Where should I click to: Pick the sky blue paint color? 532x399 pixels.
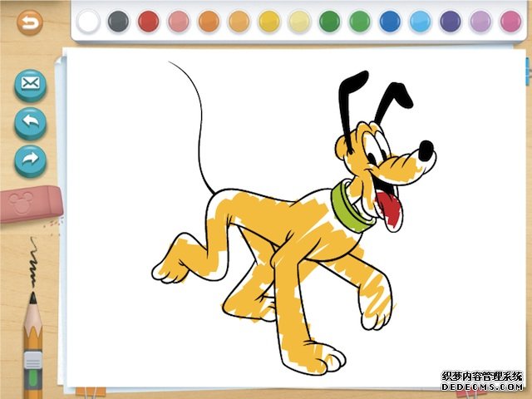point(421,22)
